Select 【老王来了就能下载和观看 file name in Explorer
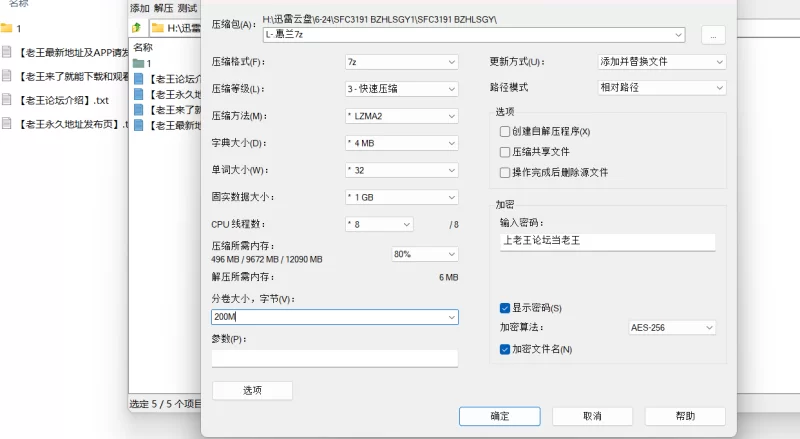The width and height of the screenshot is (800, 439). [73, 76]
